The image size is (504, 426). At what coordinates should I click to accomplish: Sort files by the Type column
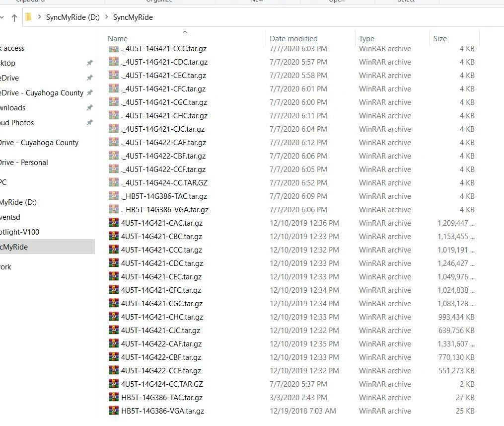tap(366, 39)
